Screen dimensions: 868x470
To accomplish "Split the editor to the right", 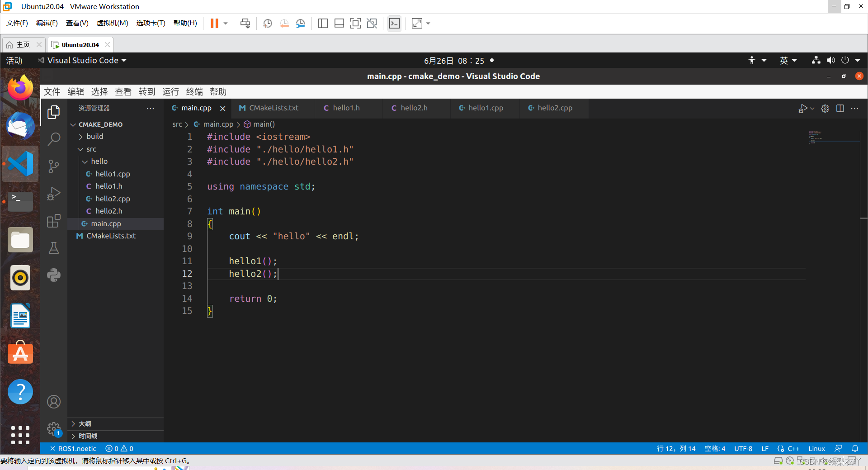I will pyautogui.click(x=840, y=109).
